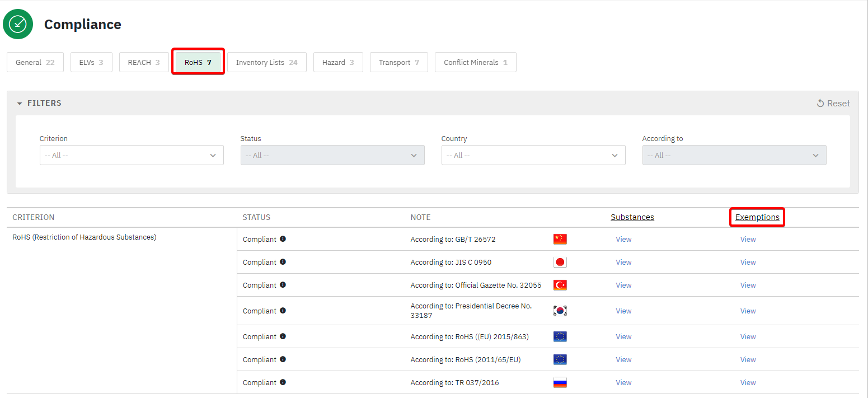868x398 pixels.
Task: Open the Conflict Minerals tab
Action: [475, 62]
